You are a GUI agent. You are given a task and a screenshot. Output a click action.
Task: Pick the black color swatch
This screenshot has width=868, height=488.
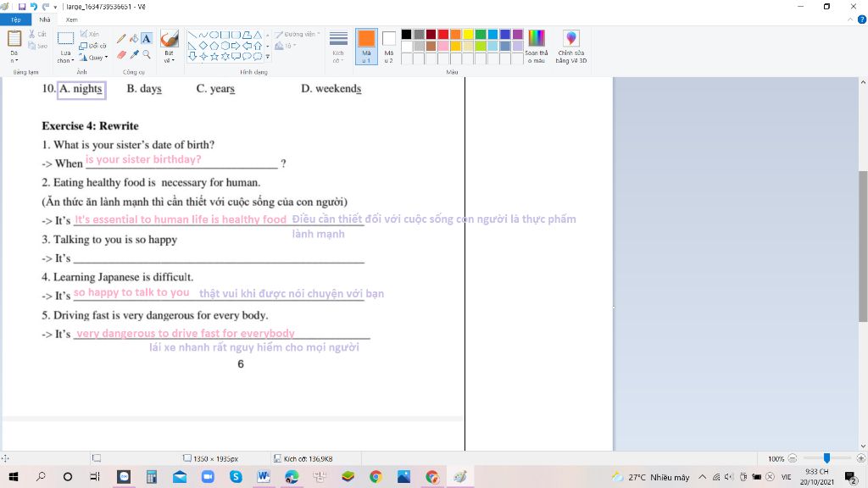[406, 34]
